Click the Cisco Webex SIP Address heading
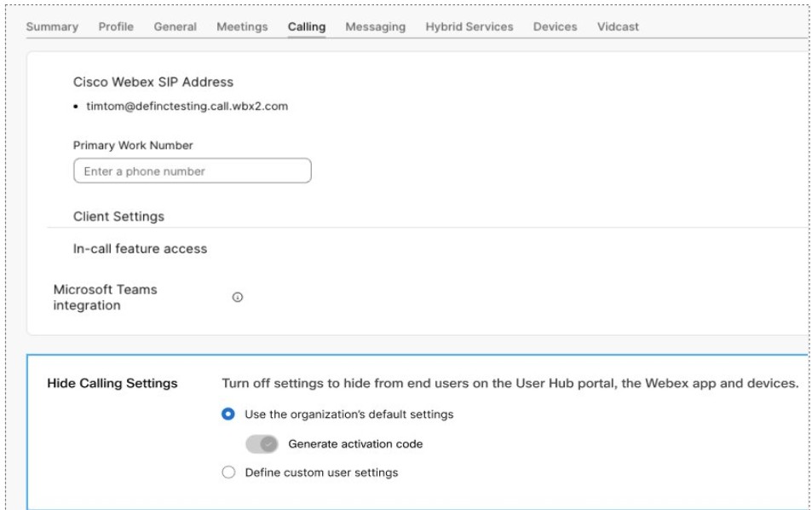The height and width of the screenshot is (510, 812). [153, 82]
